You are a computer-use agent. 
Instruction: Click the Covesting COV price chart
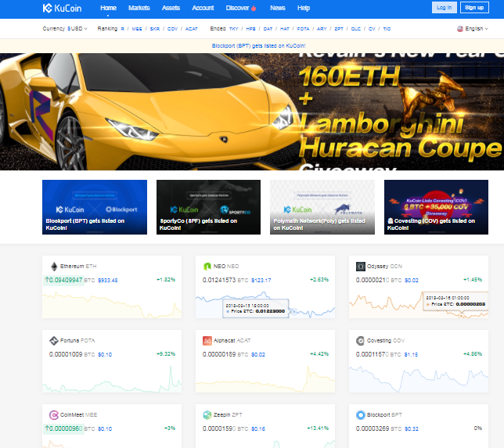pos(419,378)
